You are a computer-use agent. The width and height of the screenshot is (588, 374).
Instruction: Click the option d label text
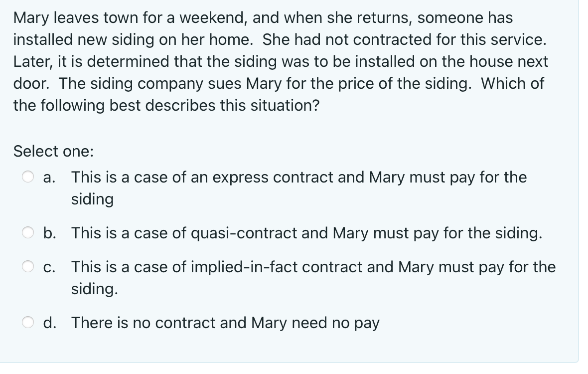pyautogui.click(x=224, y=323)
